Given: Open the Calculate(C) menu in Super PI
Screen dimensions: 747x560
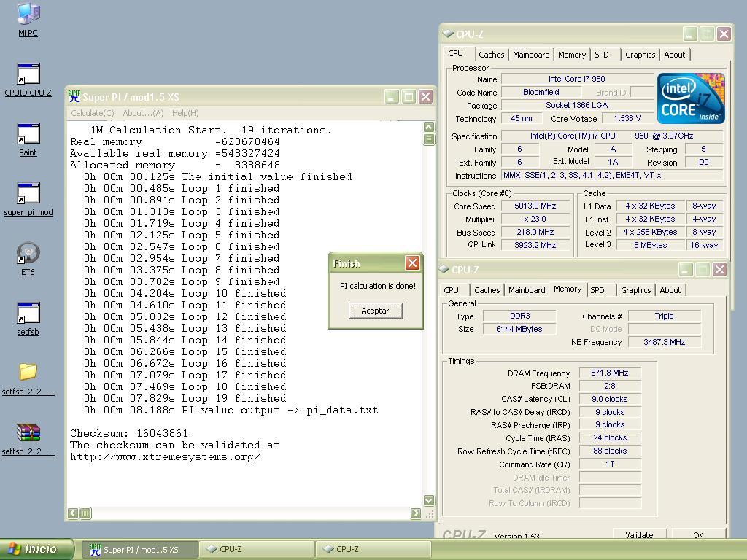Looking at the screenshot, I should pyautogui.click(x=92, y=113).
